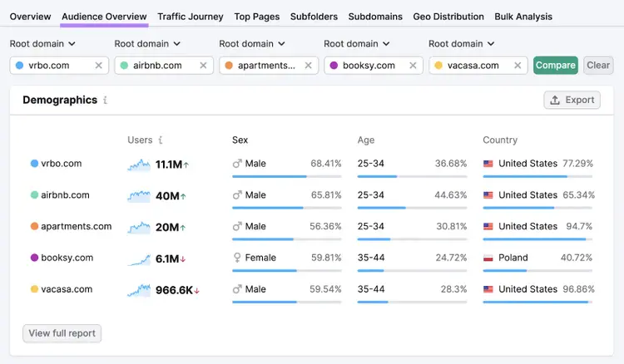The height and width of the screenshot is (364, 624).
Task: Click the 20M users value
Action: point(167,228)
